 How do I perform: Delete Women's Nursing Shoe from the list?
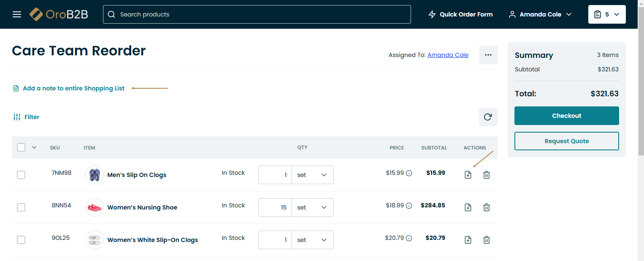[x=486, y=207]
